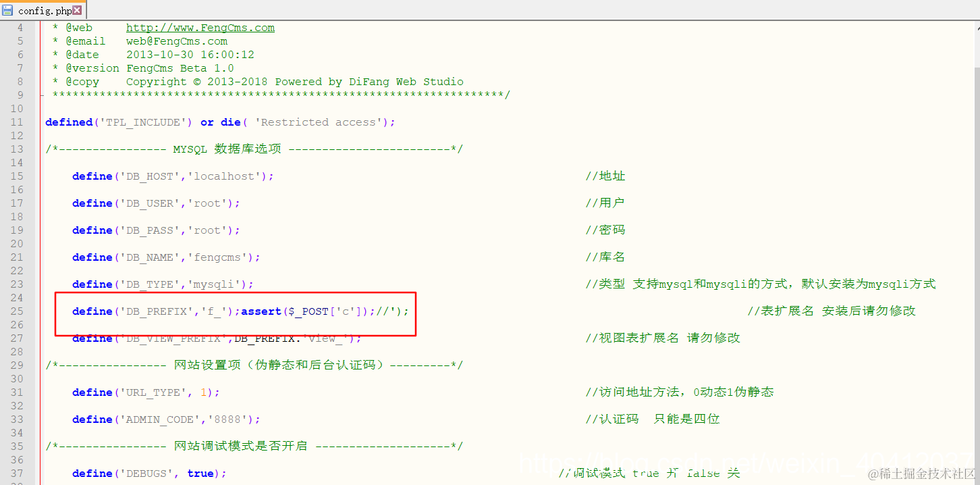Open the http://www.FengCms.com hyperlink
The width and height of the screenshot is (980, 485).
(200, 27)
